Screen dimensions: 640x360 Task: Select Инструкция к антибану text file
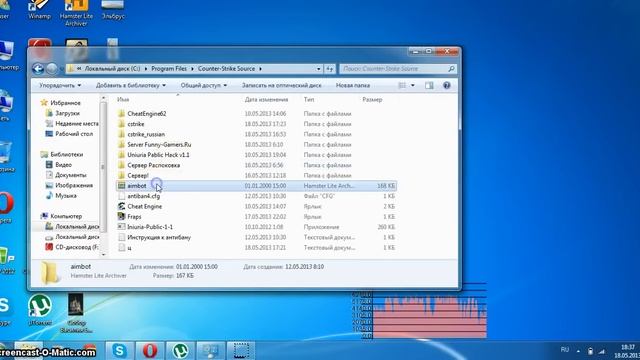[159, 237]
